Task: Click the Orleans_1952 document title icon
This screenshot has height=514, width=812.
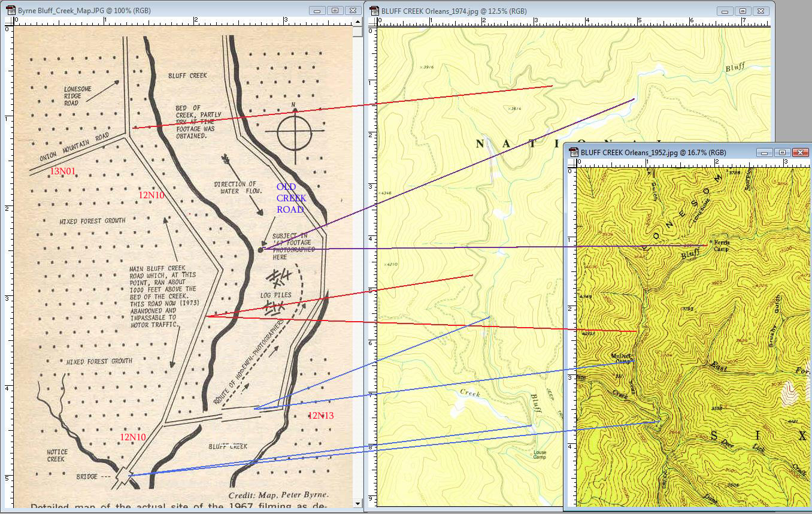Action: click(574, 152)
